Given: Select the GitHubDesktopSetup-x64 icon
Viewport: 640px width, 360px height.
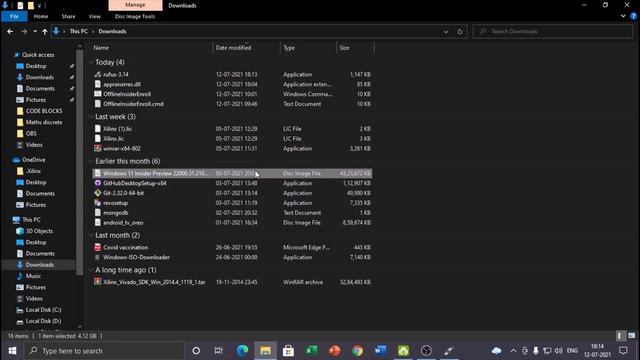Looking at the screenshot, I should click(98, 183).
